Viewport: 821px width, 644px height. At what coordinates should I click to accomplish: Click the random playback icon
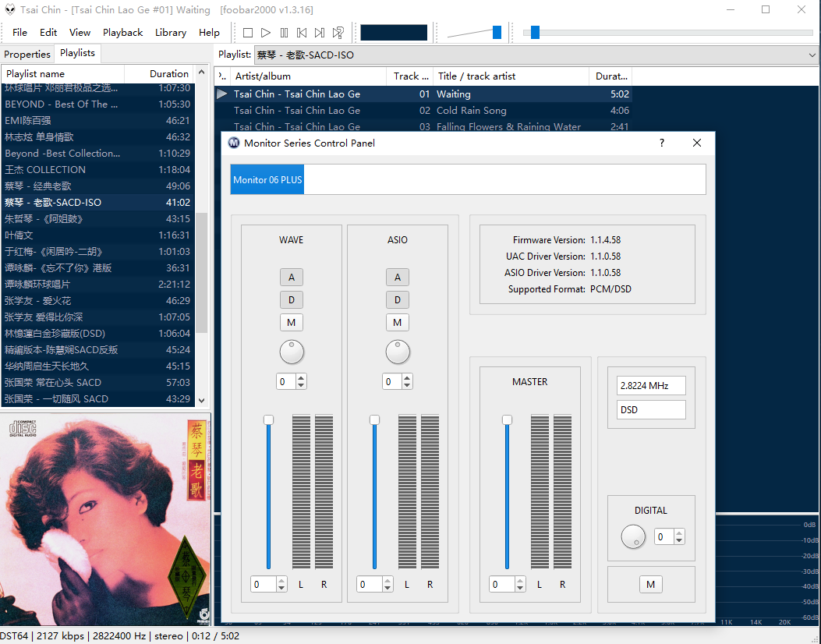[338, 33]
